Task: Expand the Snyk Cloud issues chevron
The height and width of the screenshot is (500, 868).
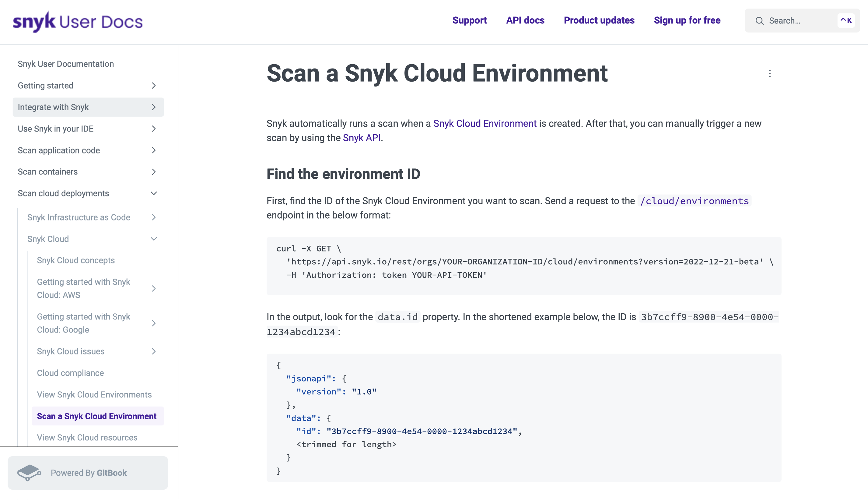Action: (153, 351)
